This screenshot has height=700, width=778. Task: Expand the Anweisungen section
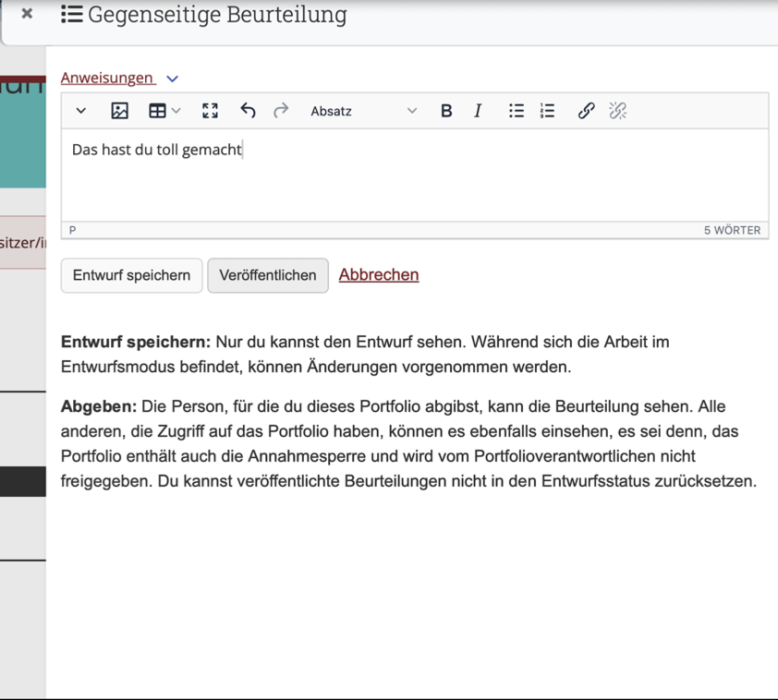119,78
